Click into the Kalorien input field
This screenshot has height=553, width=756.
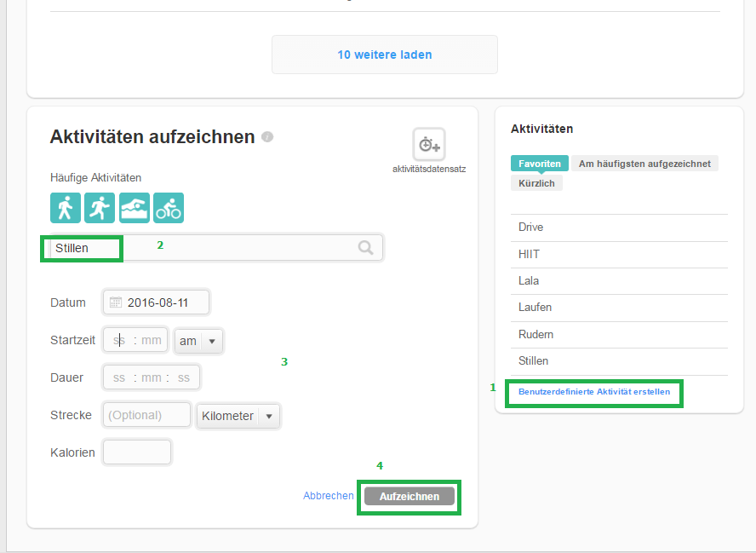(137, 452)
